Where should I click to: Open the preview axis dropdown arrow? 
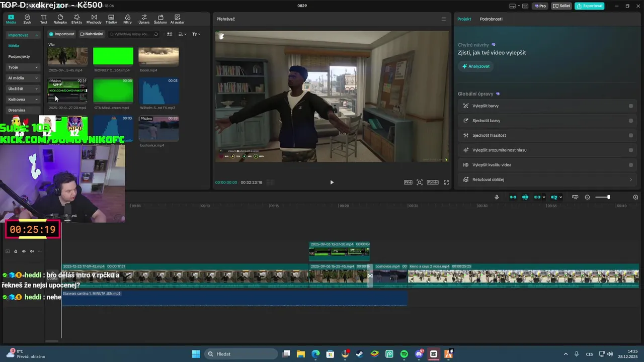pyautogui.click(x=560, y=197)
